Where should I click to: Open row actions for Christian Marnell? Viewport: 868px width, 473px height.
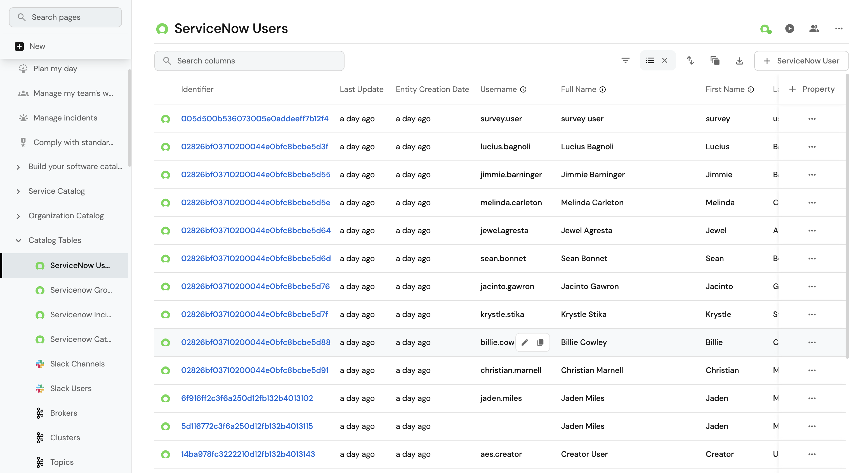coord(812,370)
